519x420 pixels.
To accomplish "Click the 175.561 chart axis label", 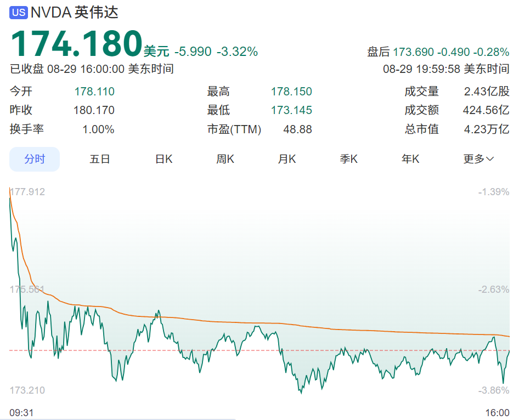I will click(27, 290).
